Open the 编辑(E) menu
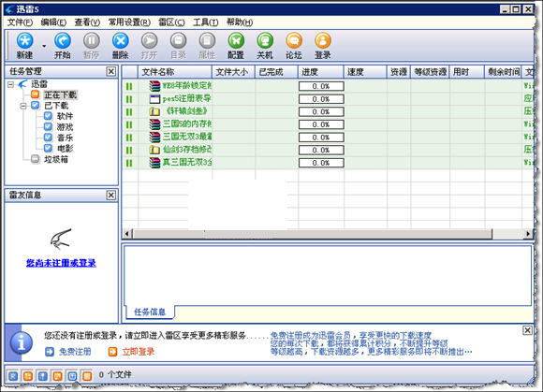543x392 pixels. coord(53,22)
